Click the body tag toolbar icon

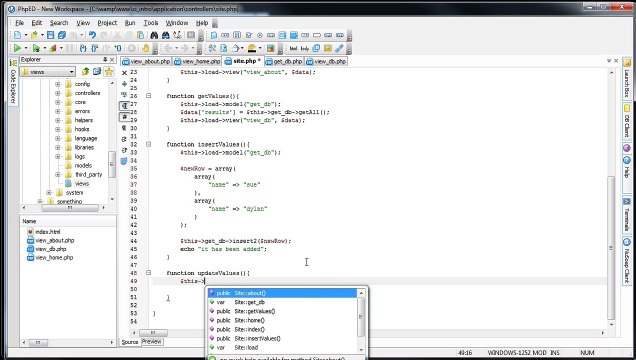(305, 48)
